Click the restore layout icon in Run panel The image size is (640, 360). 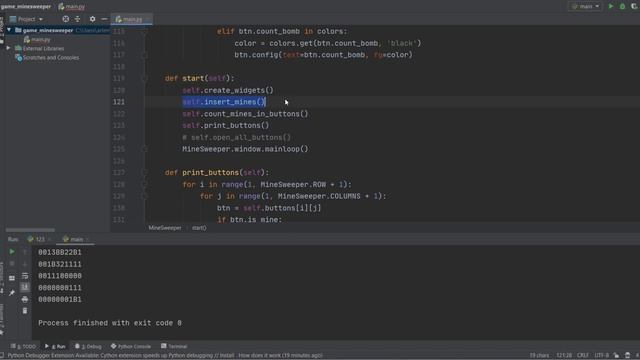point(12,278)
